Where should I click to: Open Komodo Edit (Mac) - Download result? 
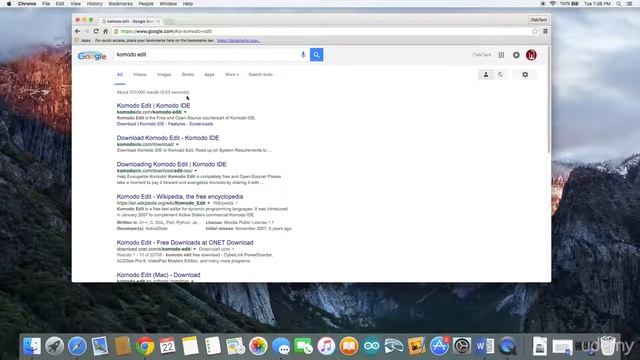pyautogui.click(x=158, y=275)
